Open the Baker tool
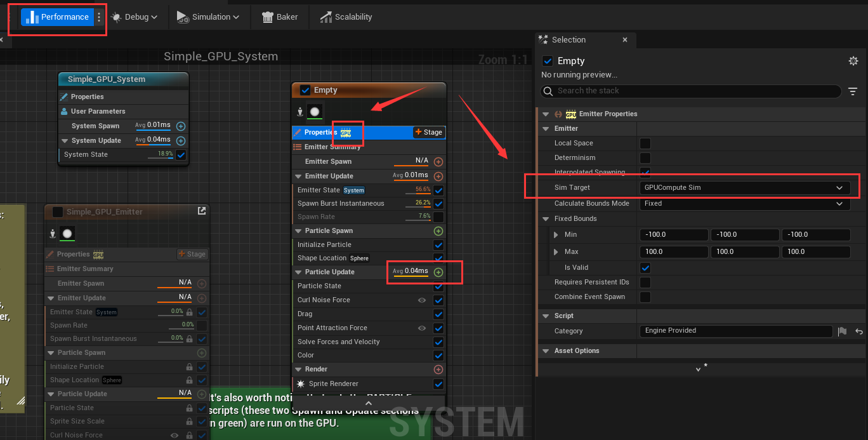Screen dimensions: 868x440 pos(279,17)
